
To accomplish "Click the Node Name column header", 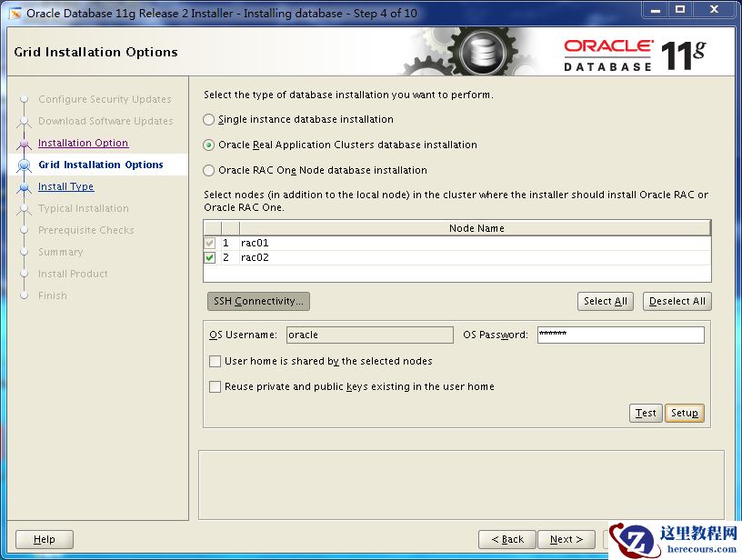I will pos(476,228).
